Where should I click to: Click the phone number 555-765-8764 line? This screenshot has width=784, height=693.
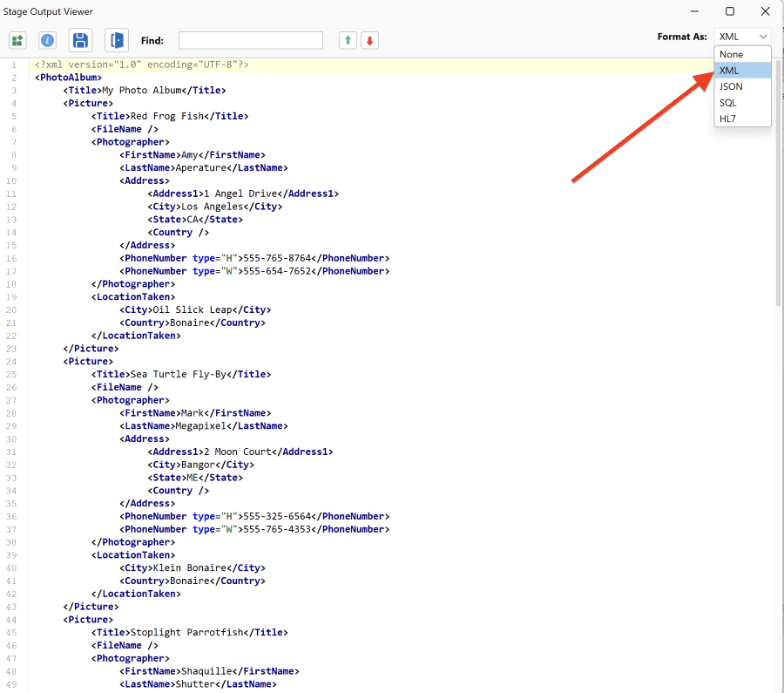(x=254, y=258)
